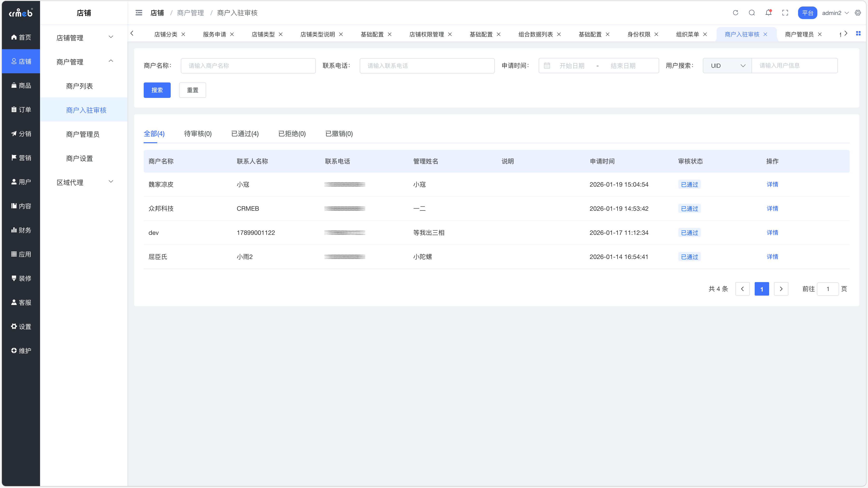Switch to the 已通过(4) tab
This screenshot has width=868, height=488.
[x=245, y=134]
